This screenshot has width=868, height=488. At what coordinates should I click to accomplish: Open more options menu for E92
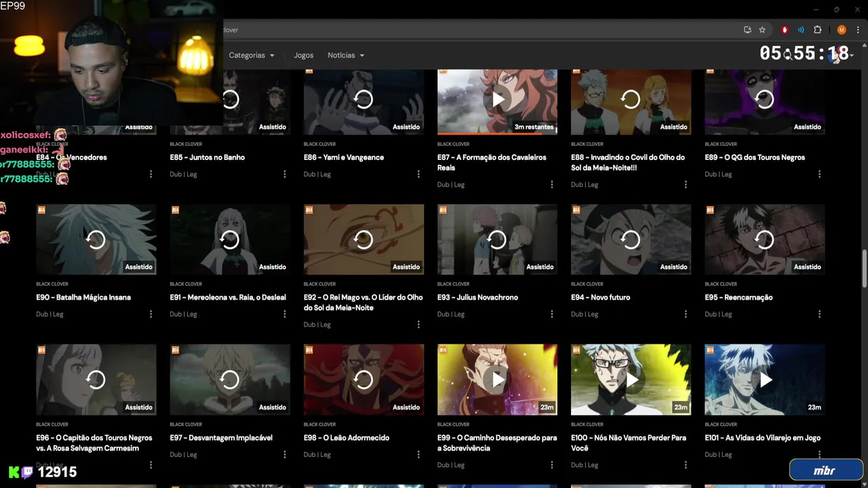click(418, 325)
